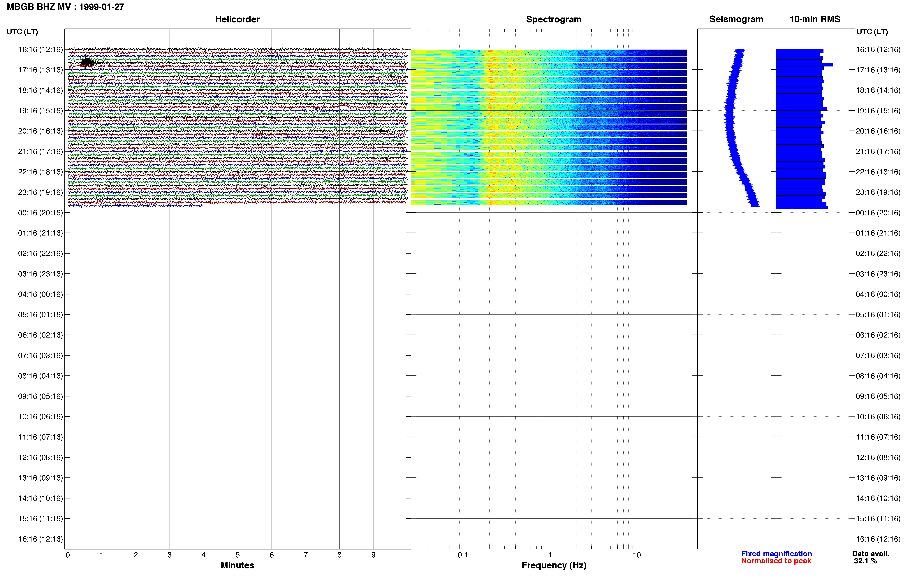Select the 'Helicorder' panel heading
The height and width of the screenshot is (578, 924).
pyautogui.click(x=237, y=19)
